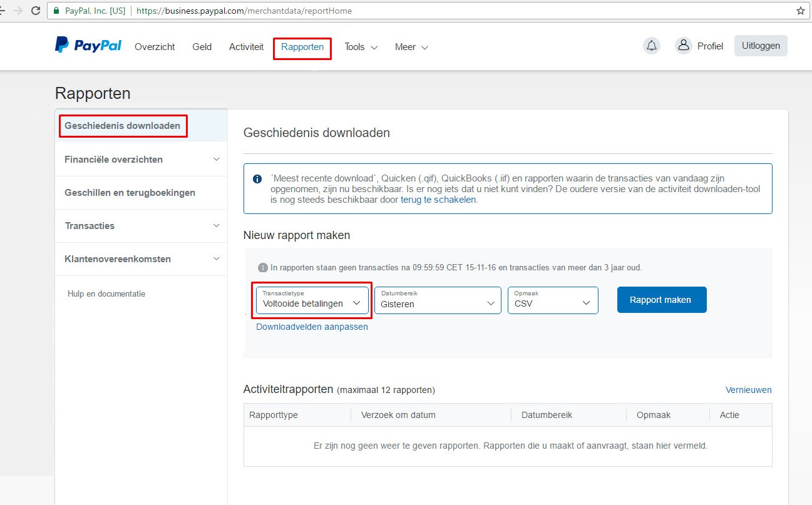This screenshot has width=812, height=505.
Task: Click the PayPal logo
Action: tap(88, 46)
